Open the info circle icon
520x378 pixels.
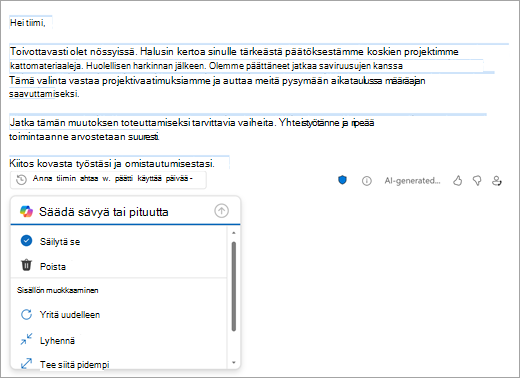(366, 181)
